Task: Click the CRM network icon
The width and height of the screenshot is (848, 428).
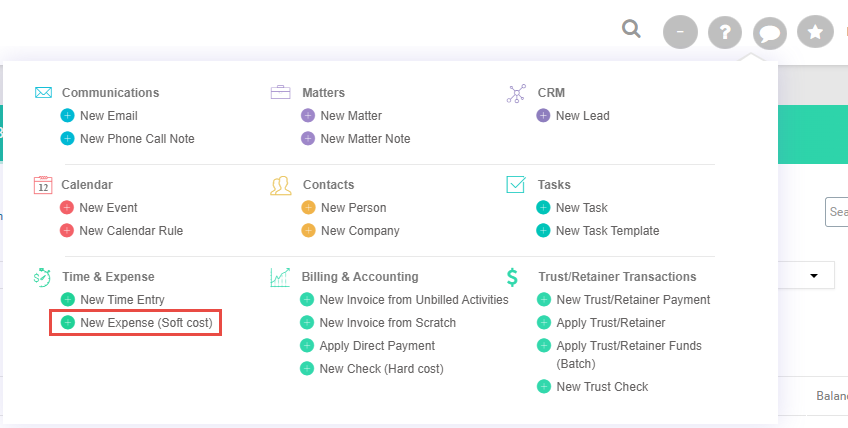Action: pyautogui.click(x=516, y=93)
